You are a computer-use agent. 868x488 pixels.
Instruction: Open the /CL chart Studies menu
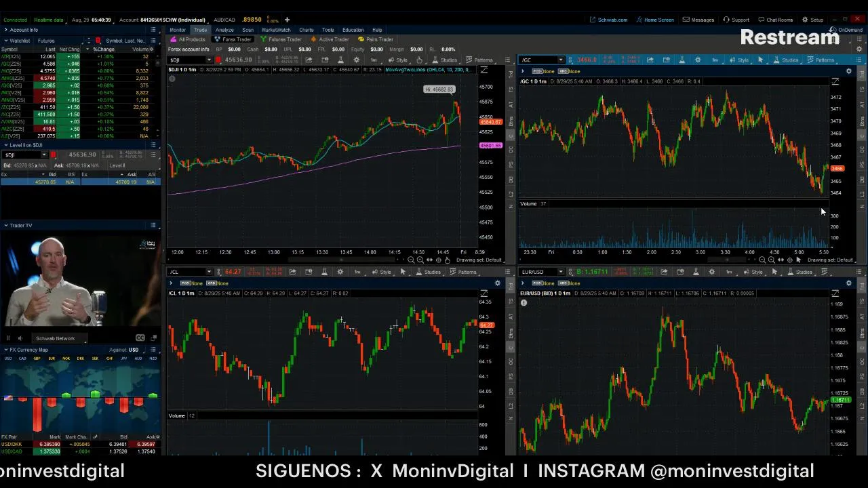pos(427,272)
